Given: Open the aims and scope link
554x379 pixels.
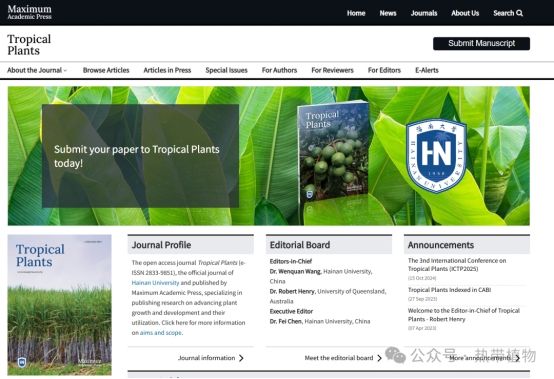Looking at the screenshot, I should point(161,333).
